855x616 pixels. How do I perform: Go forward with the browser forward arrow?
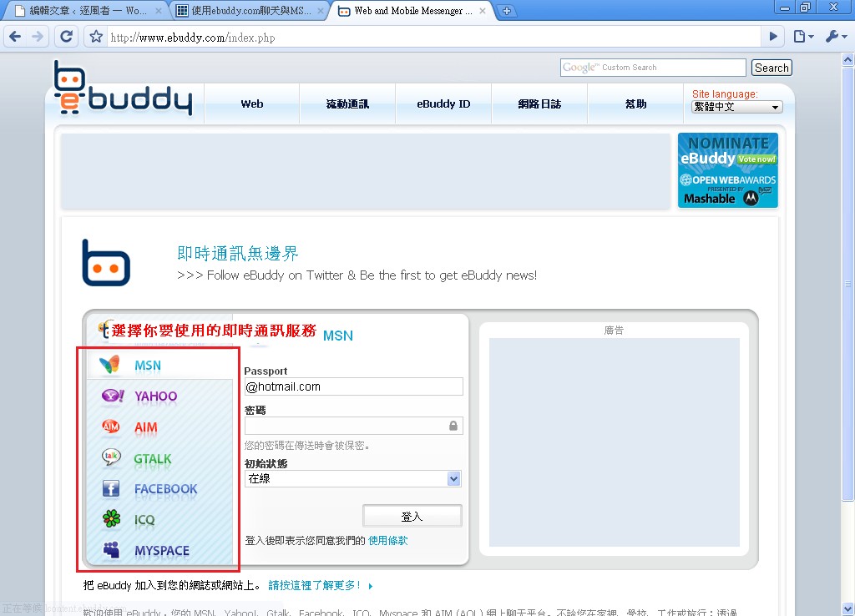click(x=38, y=37)
